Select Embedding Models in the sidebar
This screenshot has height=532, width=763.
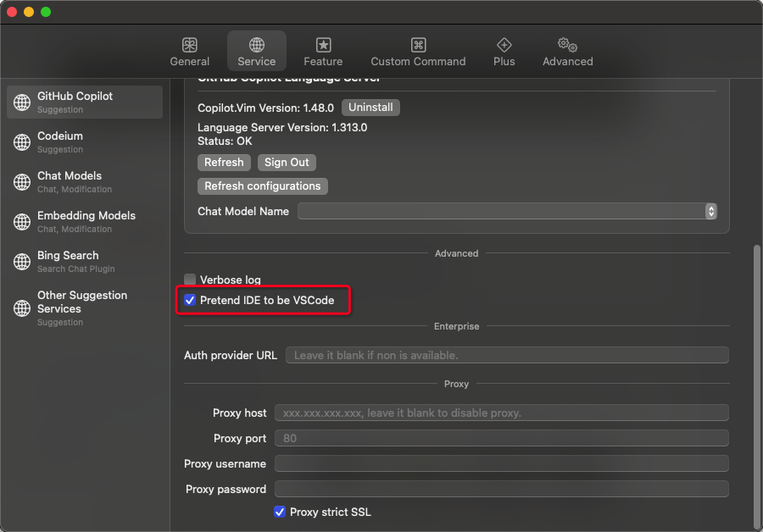coord(85,222)
